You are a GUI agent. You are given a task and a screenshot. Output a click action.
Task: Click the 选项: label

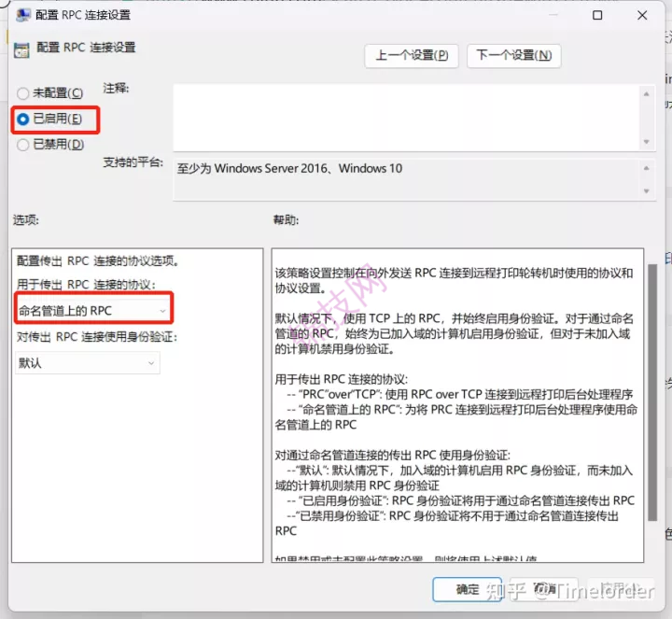coord(26,220)
